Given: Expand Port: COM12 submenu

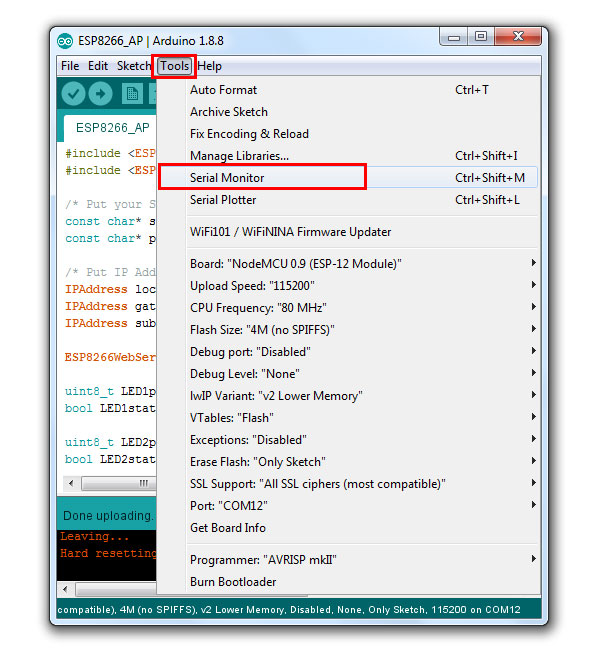Looking at the screenshot, I should pos(348,506).
